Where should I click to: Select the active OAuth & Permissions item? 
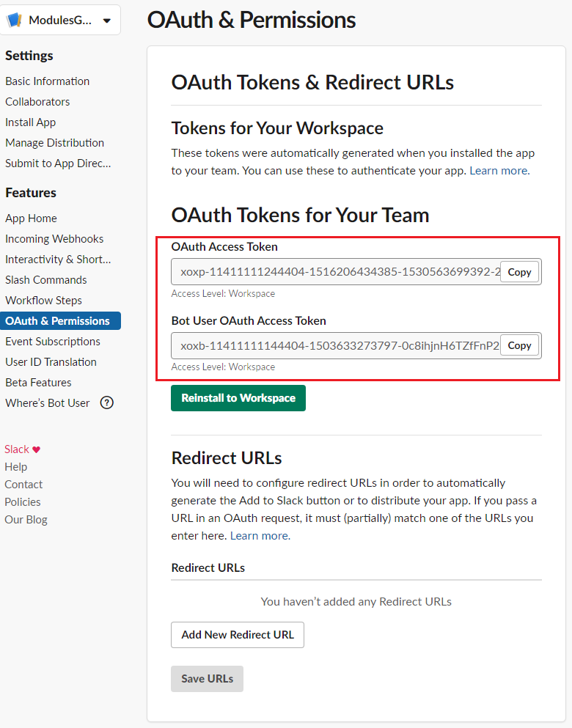60,321
